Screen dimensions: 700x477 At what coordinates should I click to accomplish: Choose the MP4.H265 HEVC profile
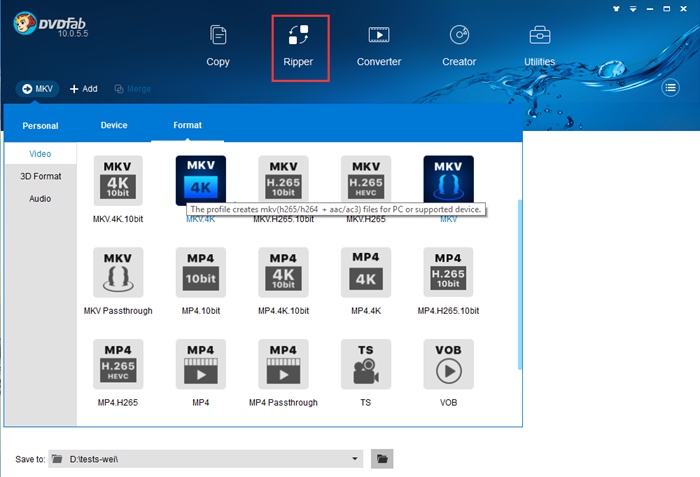(118, 364)
